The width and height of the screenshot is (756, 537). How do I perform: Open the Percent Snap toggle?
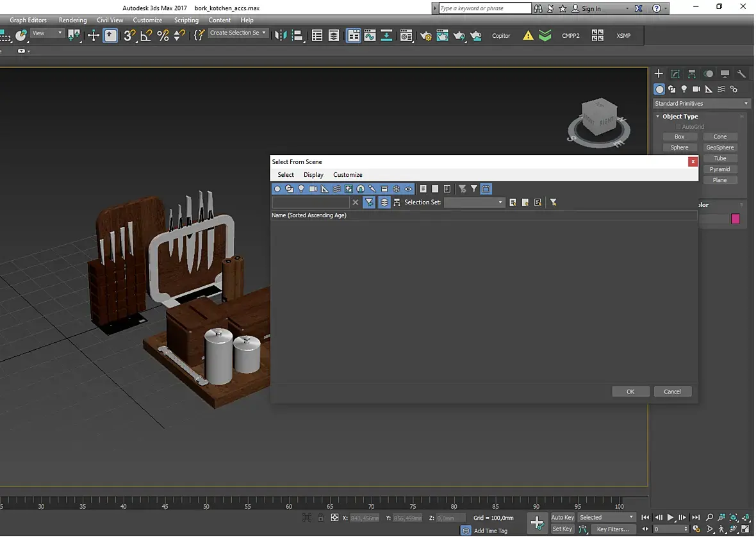point(163,36)
